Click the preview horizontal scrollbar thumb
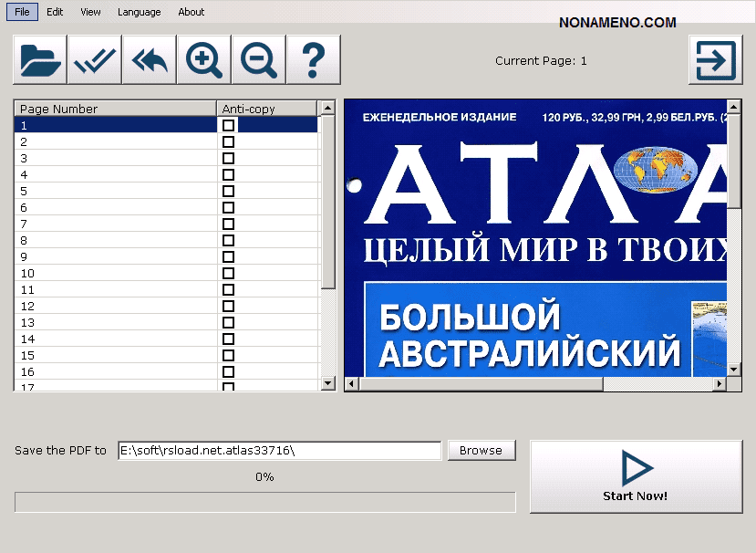The image size is (756, 553). tap(480, 384)
